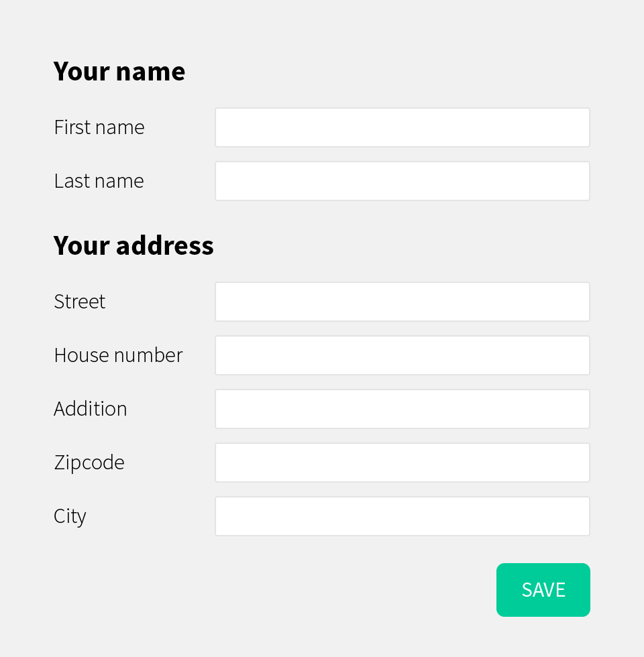Focus the House number input field
This screenshot has height=657, width=644.
pos(402,355)
